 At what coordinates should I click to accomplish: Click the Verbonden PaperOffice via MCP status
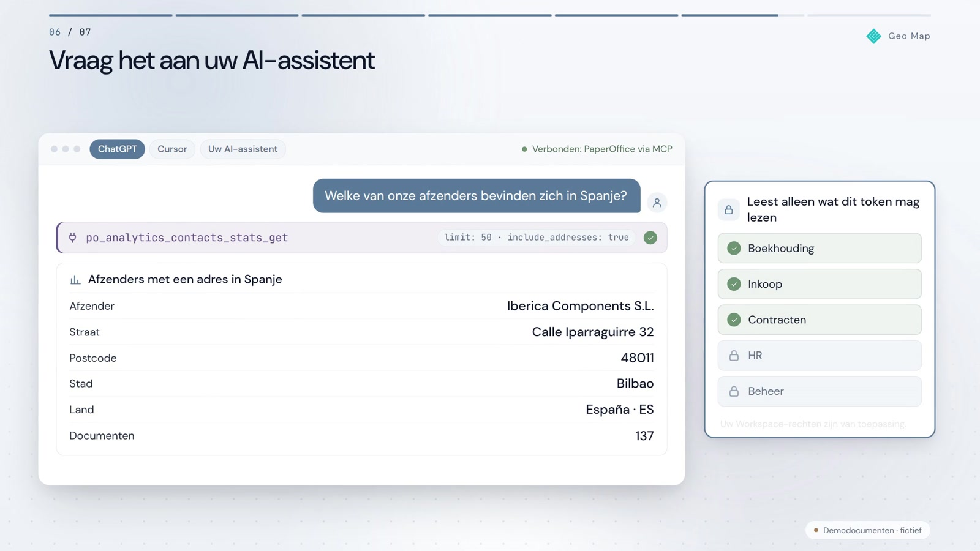point(597,149)
